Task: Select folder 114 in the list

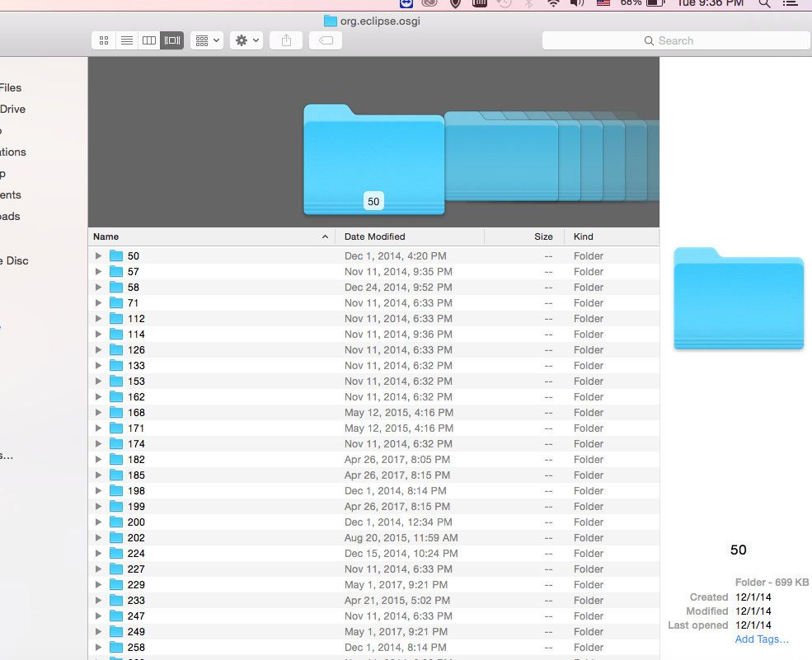Action: pyautogui.click(x=136, y=335)
